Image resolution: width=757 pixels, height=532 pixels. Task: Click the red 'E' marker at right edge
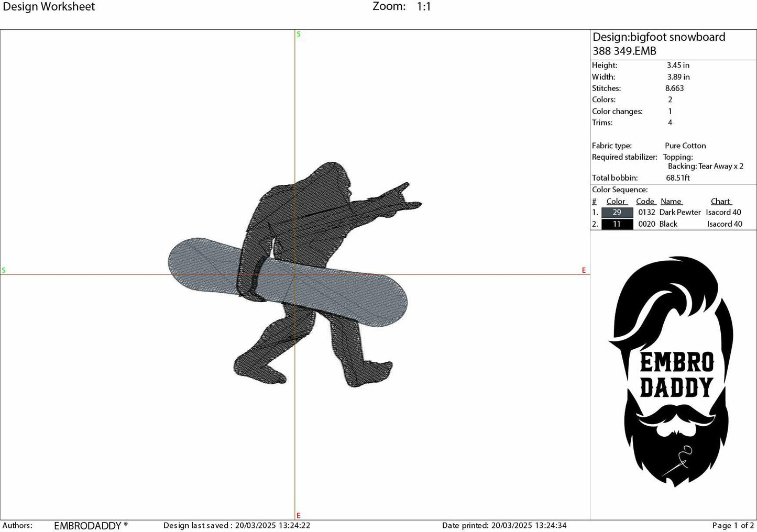[584, 271]
